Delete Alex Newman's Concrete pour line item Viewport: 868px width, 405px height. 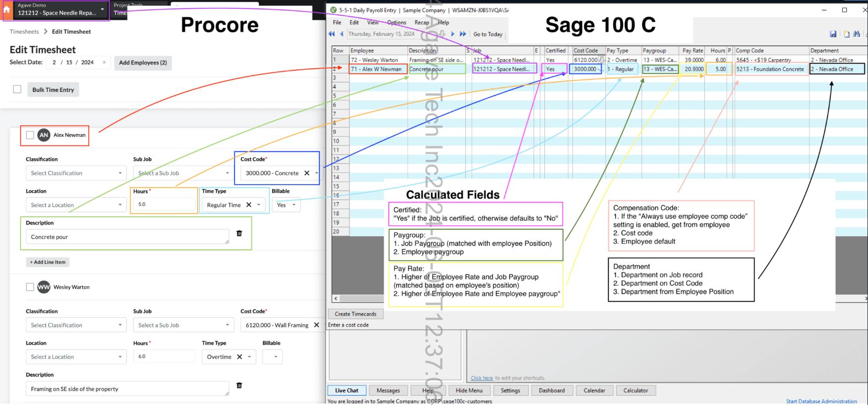[239, 233]
